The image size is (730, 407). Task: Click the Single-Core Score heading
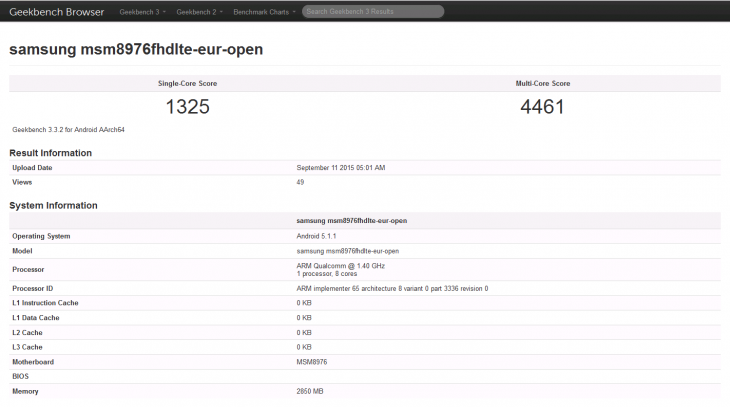[187, 83]
